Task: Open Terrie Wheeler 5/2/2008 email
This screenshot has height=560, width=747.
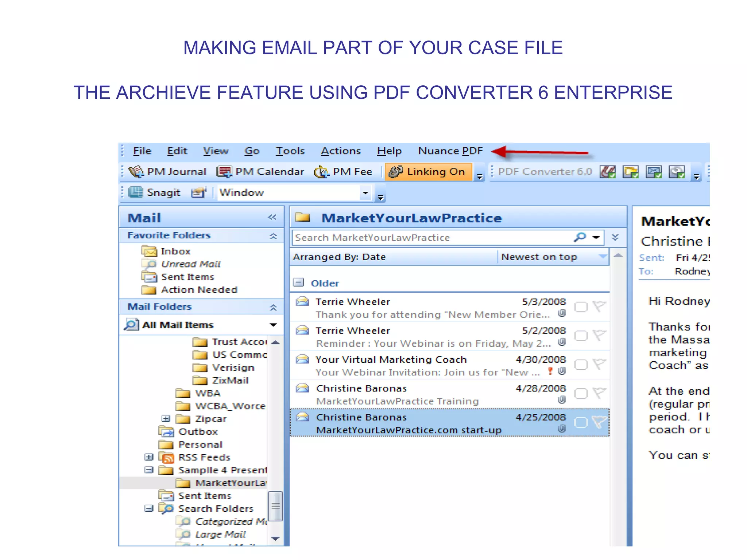Action: click(x=450, y=337)
